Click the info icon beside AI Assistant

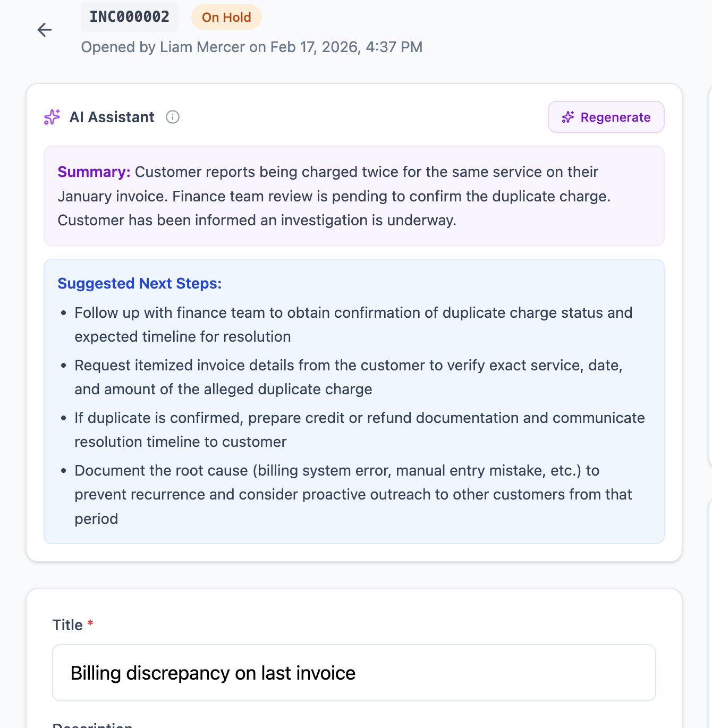tap(173, 117)
